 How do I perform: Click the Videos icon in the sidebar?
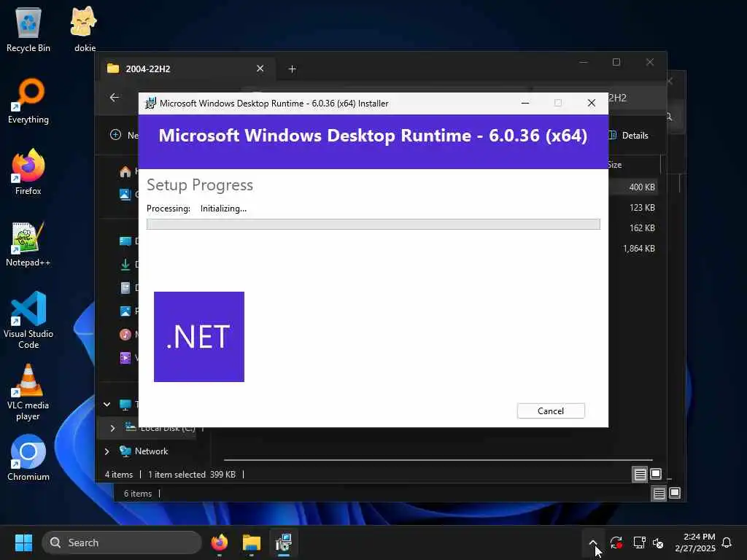[x=125, y=357]
